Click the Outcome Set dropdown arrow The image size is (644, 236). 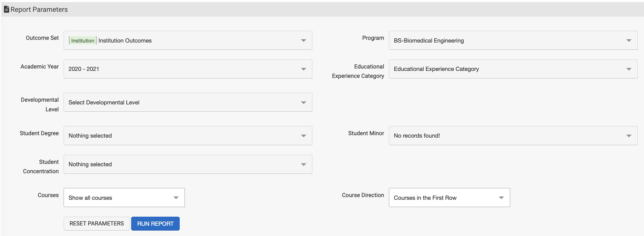tap(303, 40)
